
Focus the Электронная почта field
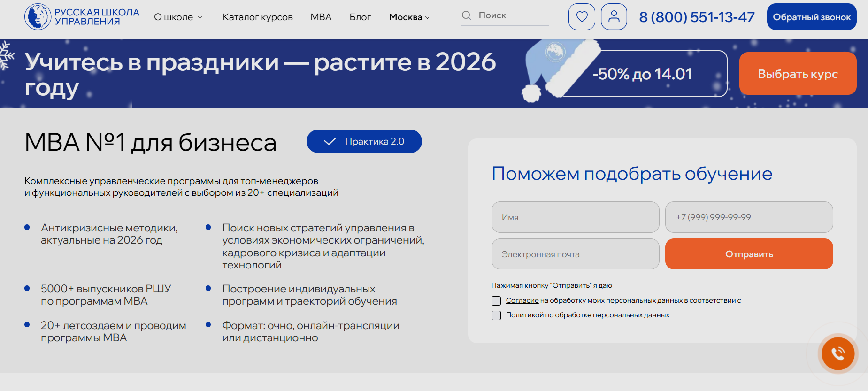coord(575,254)
